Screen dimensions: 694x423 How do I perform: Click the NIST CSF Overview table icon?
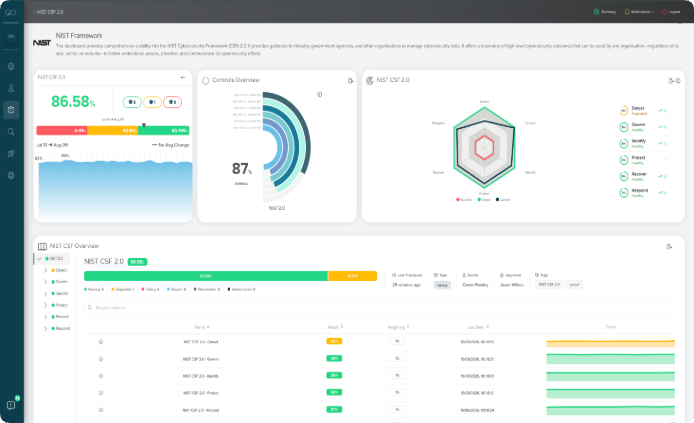(x=42, y=246)
